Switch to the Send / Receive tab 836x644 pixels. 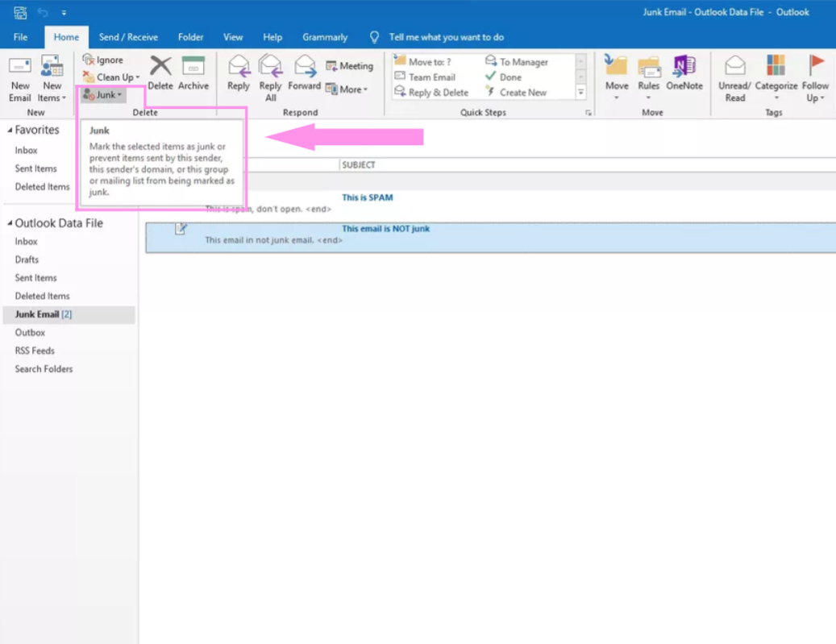click(x=128, y=37)
